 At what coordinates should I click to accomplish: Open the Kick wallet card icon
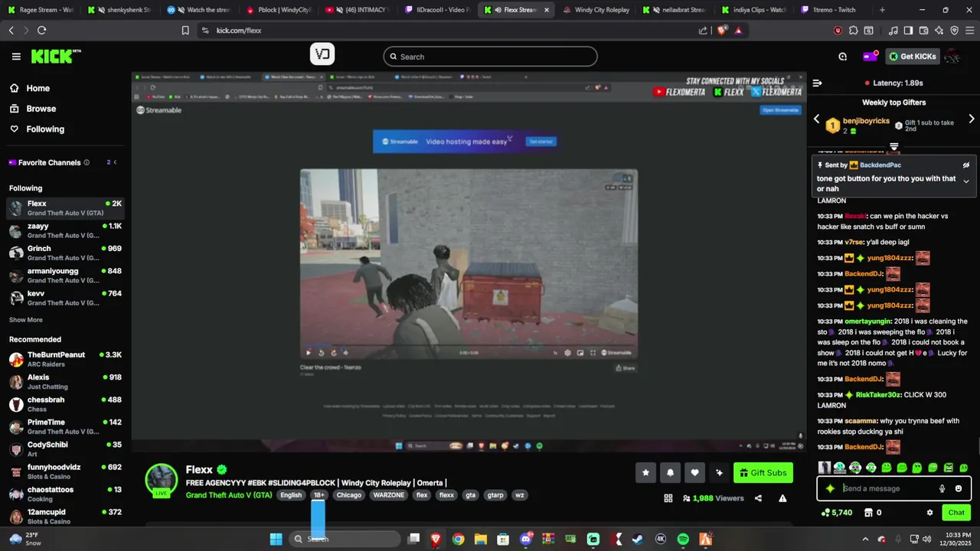[871, 56]
